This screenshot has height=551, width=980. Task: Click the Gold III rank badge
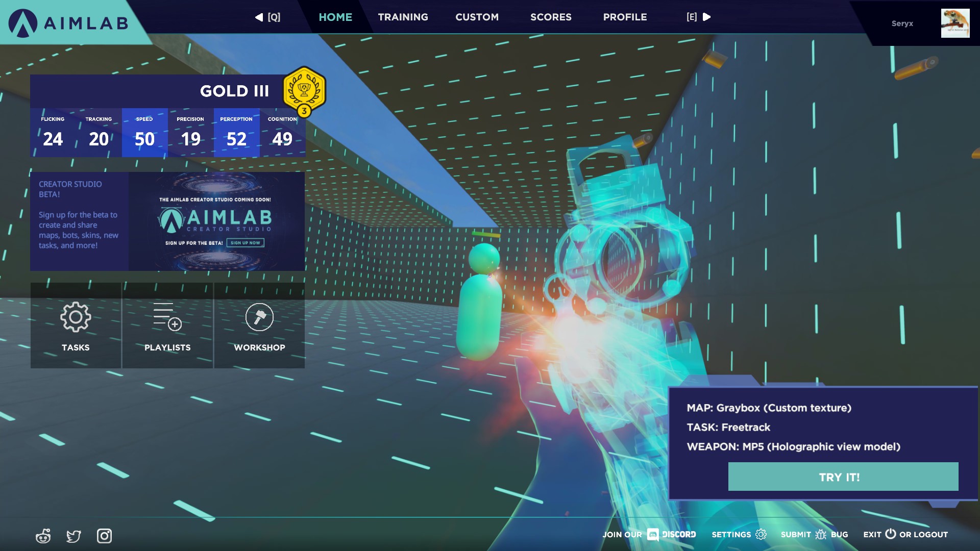pos(304,92)
